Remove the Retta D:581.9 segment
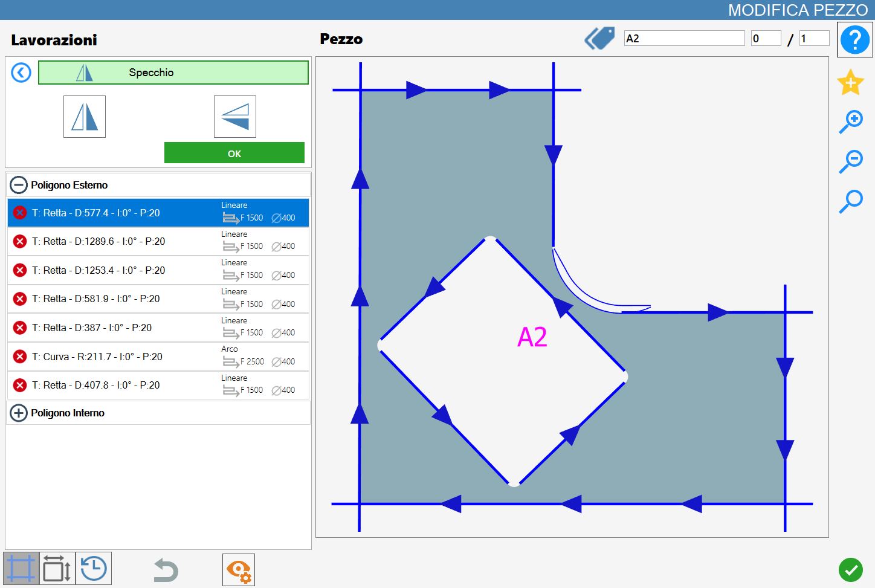 [x=20, y=299]
